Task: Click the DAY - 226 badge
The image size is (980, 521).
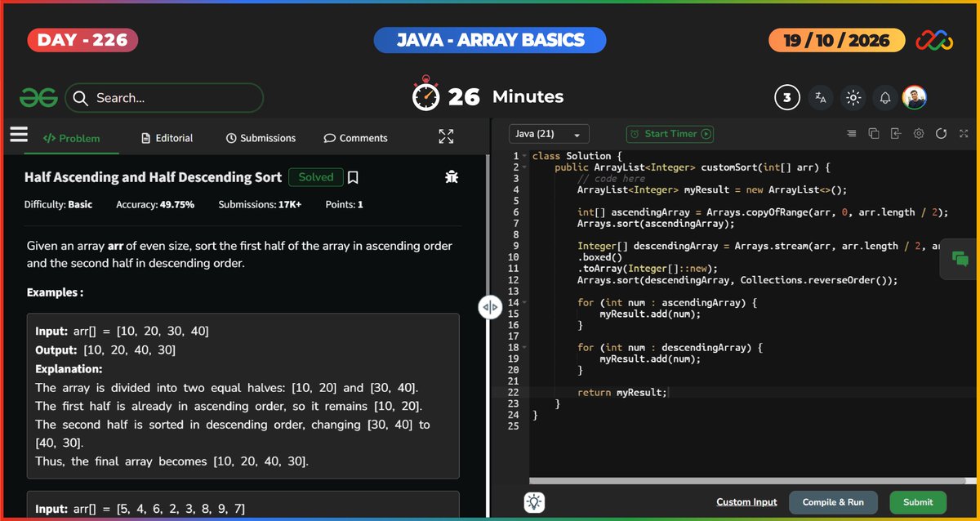Action: (x=82, y=40)
